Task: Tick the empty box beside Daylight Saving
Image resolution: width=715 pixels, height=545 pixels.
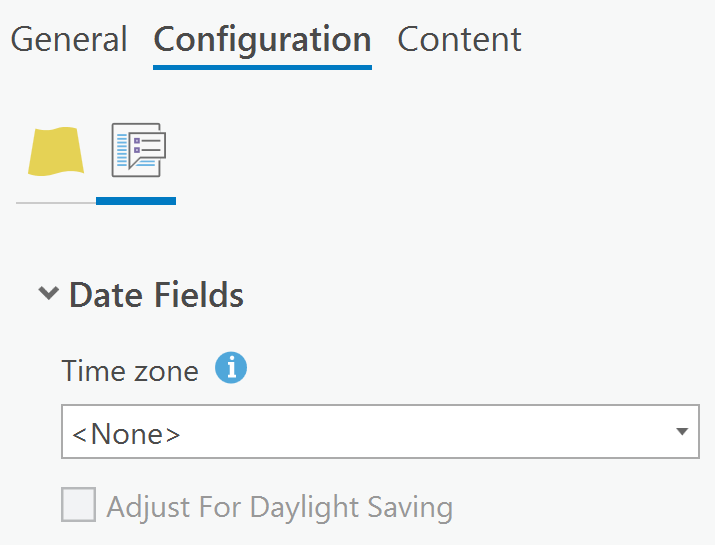Action: coord(78,505)
